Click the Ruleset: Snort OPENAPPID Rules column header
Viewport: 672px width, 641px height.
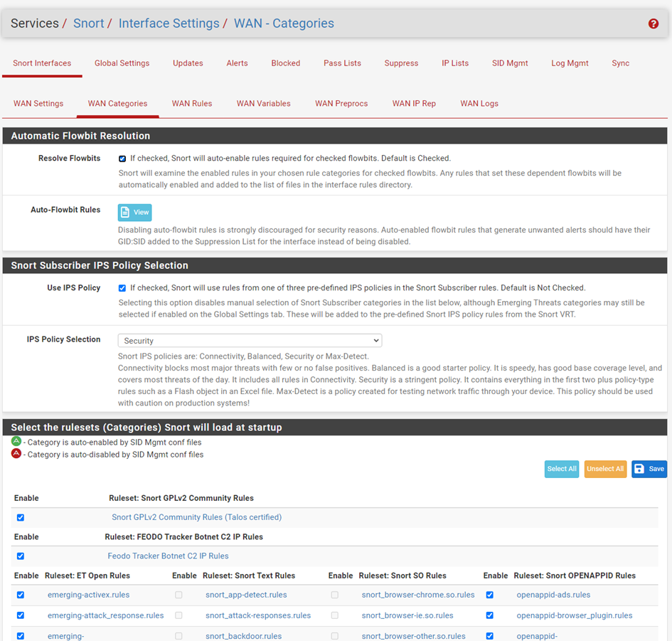coord(575,576)
